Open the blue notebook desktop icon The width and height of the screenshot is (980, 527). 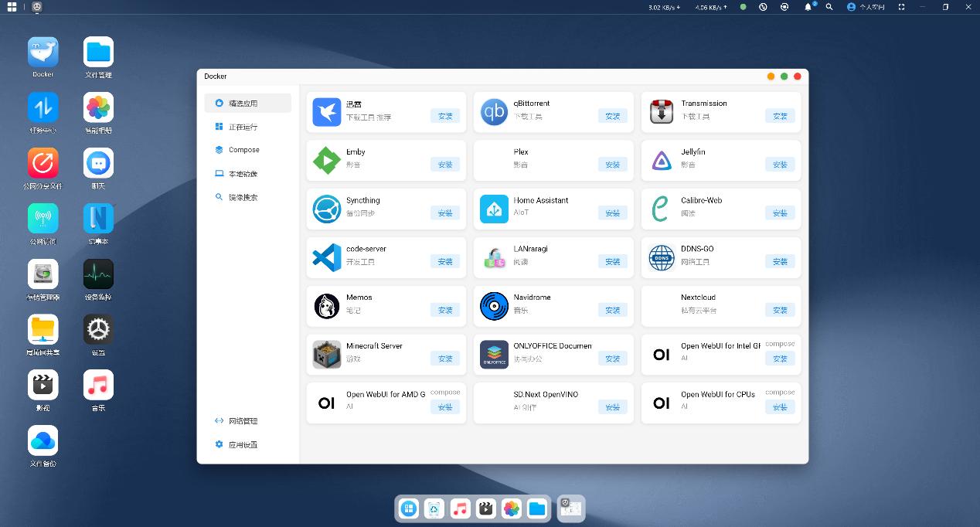(98, 219)
